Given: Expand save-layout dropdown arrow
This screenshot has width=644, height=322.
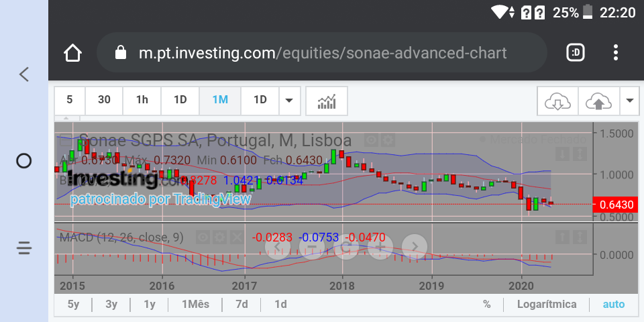Looking at the screenshot, I should click(x=630, y=101).
